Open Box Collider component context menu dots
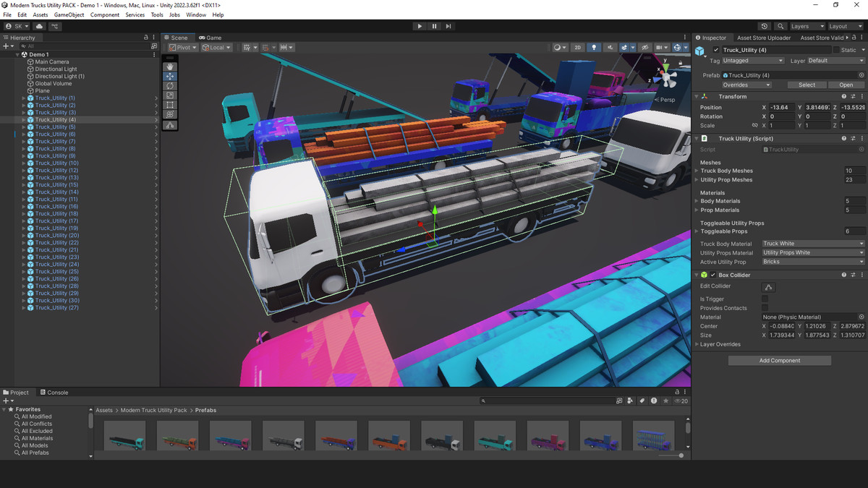This screenshot has height=488, width=868. coord(861,275)
